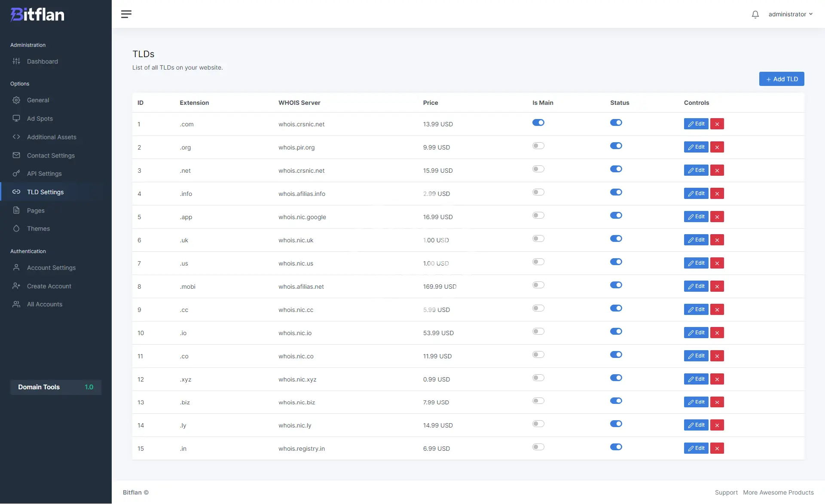
Task: Turn off Is Main for .com
Action: click(x=538, y=123)
